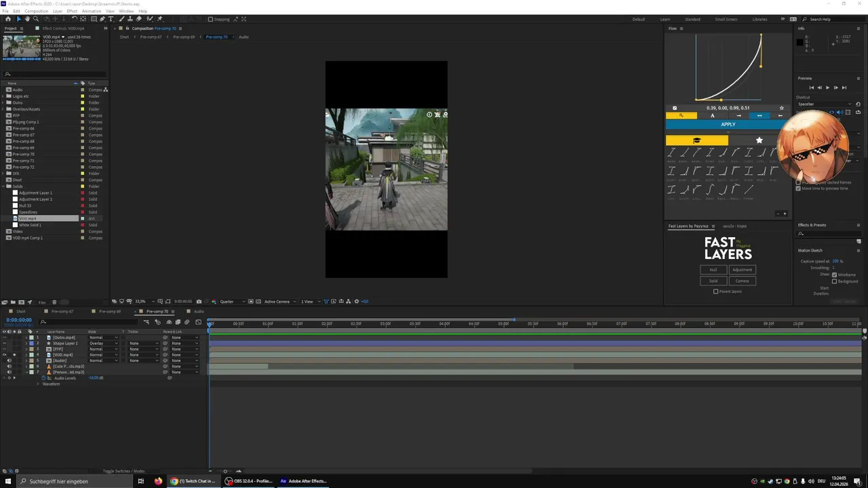The width and height of the screenshot is (868, 488).
Task: Switch to Effect Controls VOD.mp4 tab
Action: click(63, 28)
